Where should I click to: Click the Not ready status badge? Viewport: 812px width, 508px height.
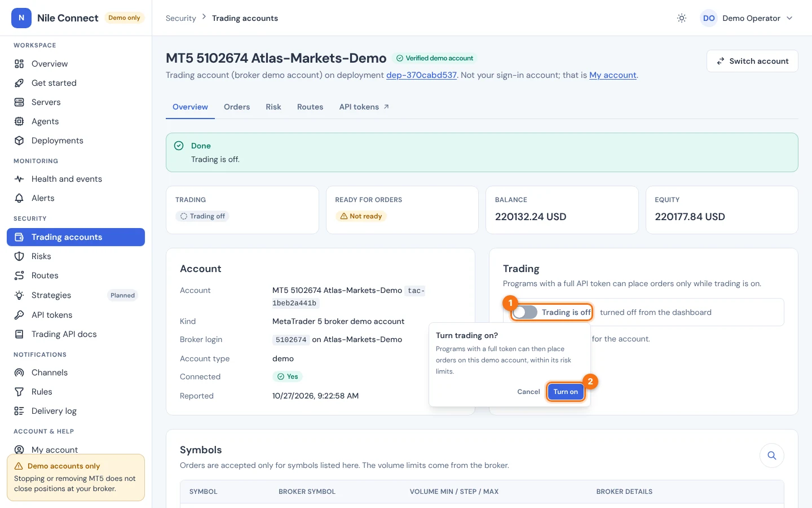tap(361, 216)
